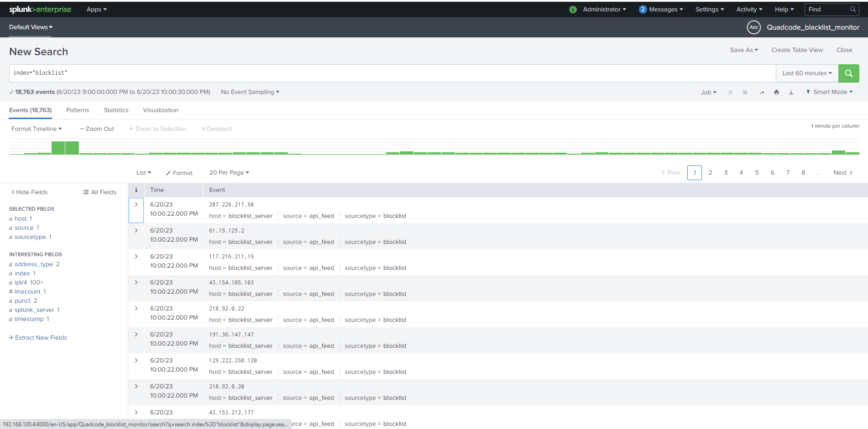
Task: Change results count via 20 Per Page dropdown
Action: click(229, 172)
